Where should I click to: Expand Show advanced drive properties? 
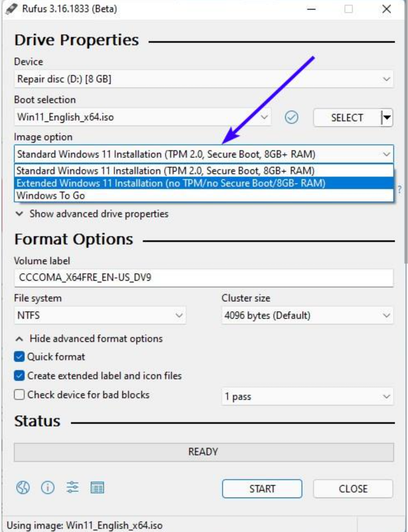tap(99, 214)
